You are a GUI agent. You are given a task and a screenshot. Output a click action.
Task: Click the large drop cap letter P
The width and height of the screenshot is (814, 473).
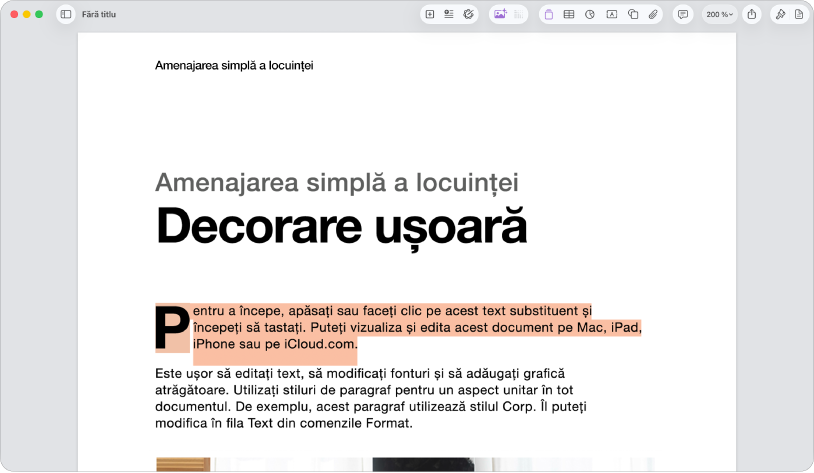[x=172, y=328]
